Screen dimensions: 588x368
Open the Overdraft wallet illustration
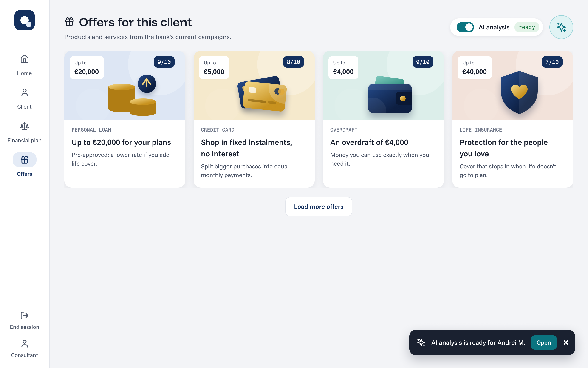pyautogui.click(x=390, y=95)
